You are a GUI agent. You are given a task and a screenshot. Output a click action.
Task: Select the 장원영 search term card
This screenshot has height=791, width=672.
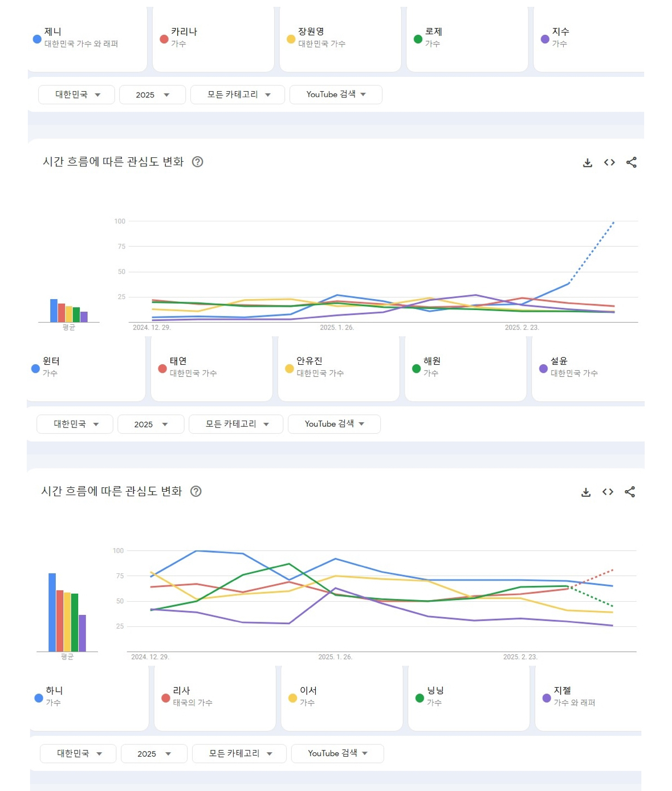(x=340, y=39)
